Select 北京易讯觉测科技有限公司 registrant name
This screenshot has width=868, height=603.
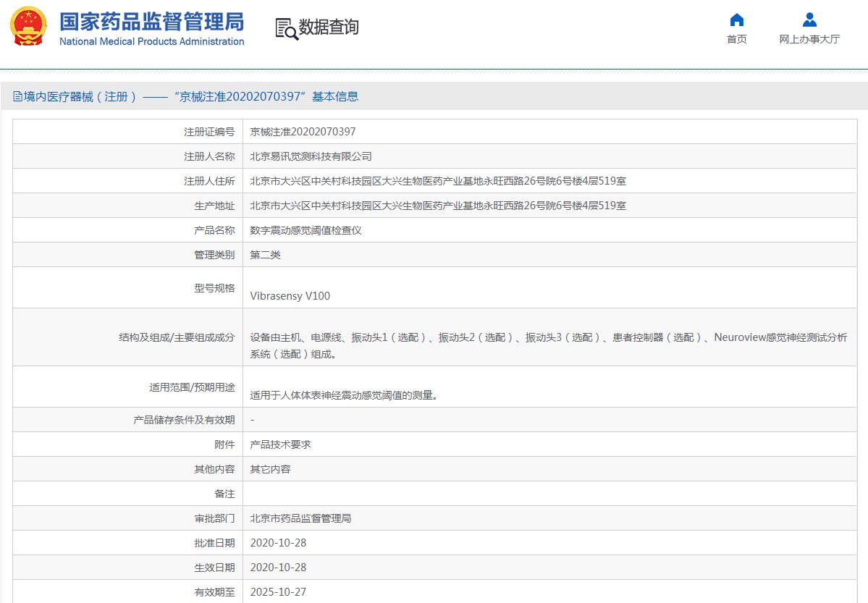pyautogui.click(x=311, y=156)
